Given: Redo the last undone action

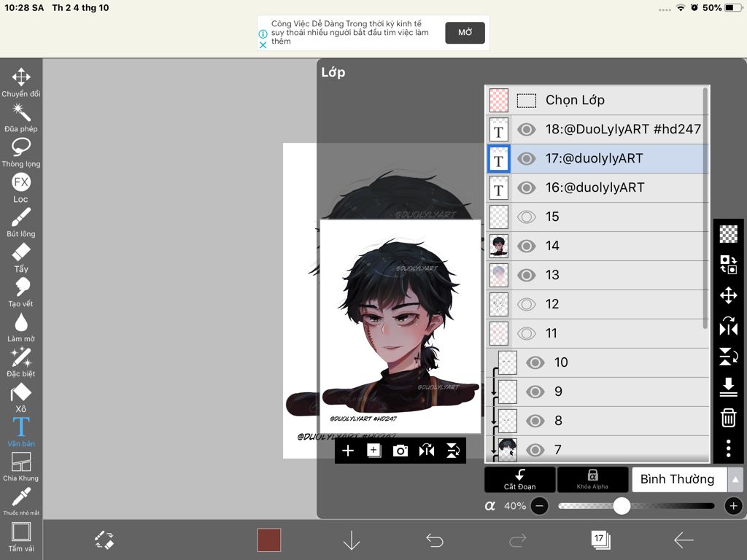Looking at the screenshot, I should [x=517, y=540].
